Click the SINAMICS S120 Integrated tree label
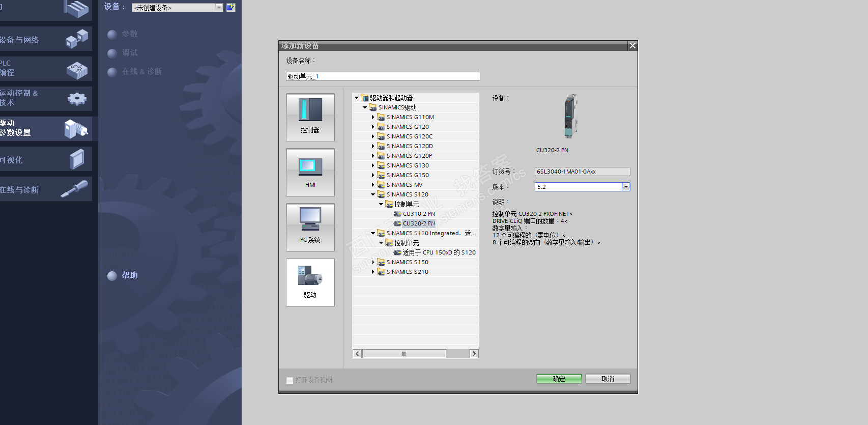868x425 pixels. pos(431,233)
